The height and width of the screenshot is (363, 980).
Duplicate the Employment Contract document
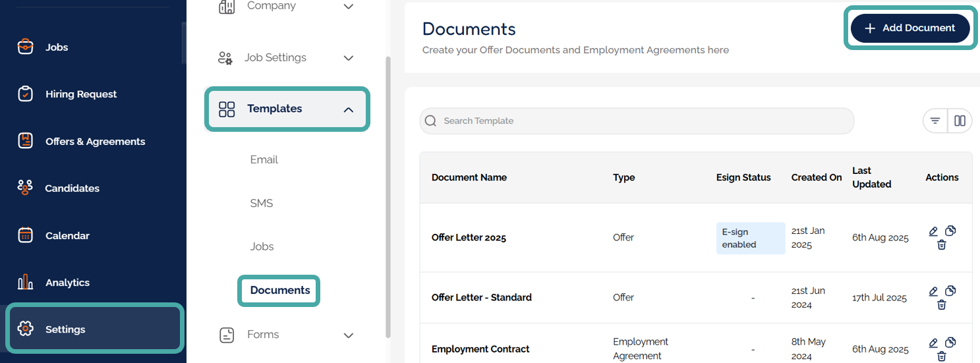[x=950, y=343]
